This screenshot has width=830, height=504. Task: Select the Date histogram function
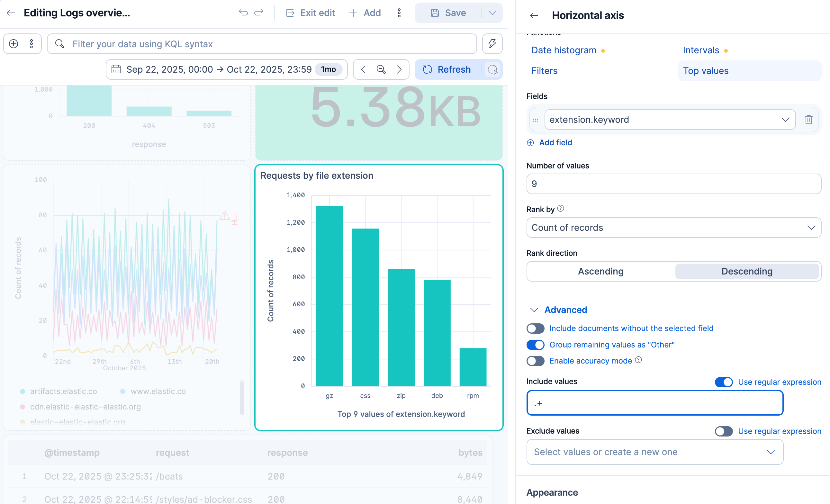pyautogui.click(x=564, y=50)
